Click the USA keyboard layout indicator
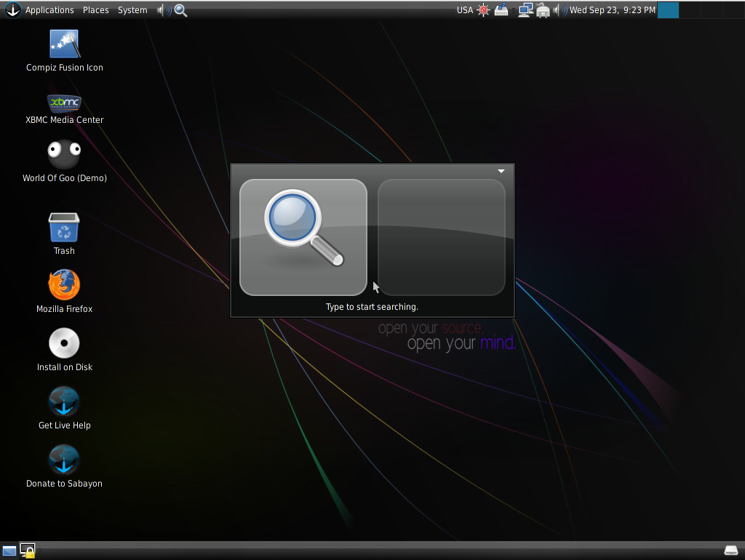This screenshot has width=745, height=560. click(x=464, y=10)
